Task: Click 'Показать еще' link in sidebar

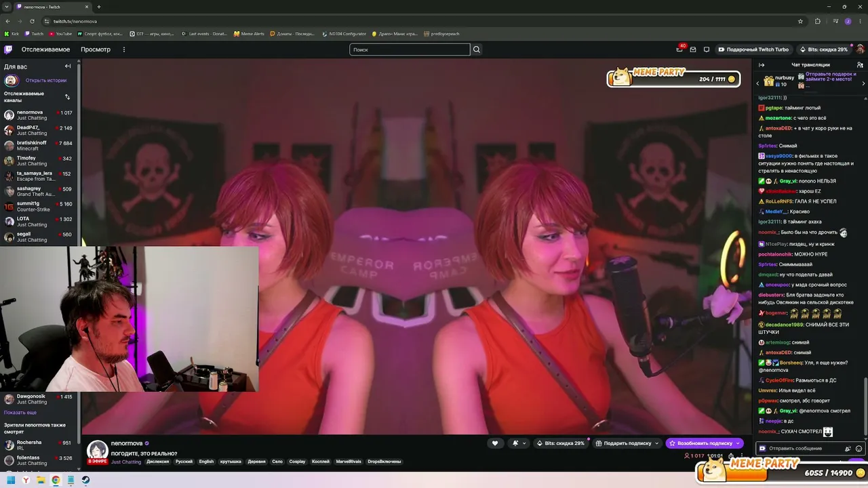Action: 20,413
